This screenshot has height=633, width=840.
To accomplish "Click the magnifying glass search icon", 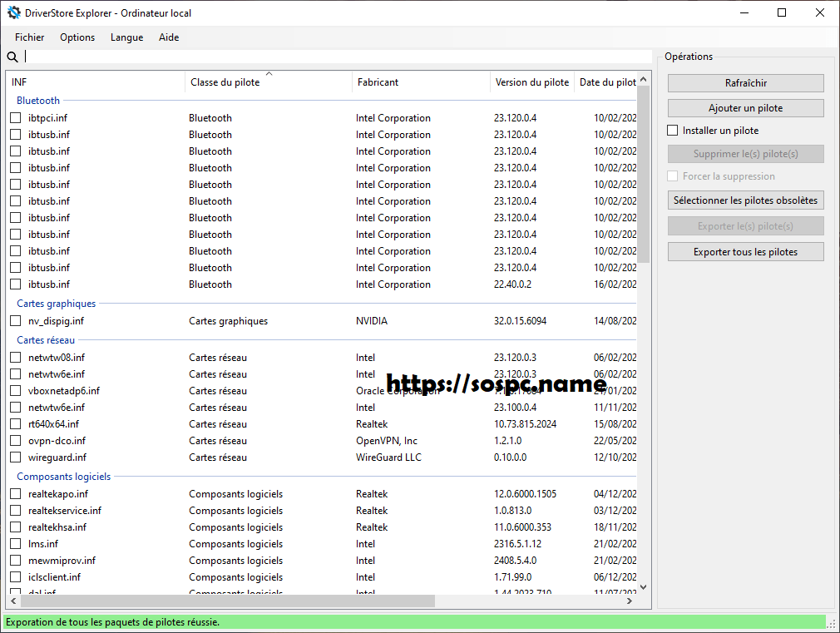I will click(12, 57).
